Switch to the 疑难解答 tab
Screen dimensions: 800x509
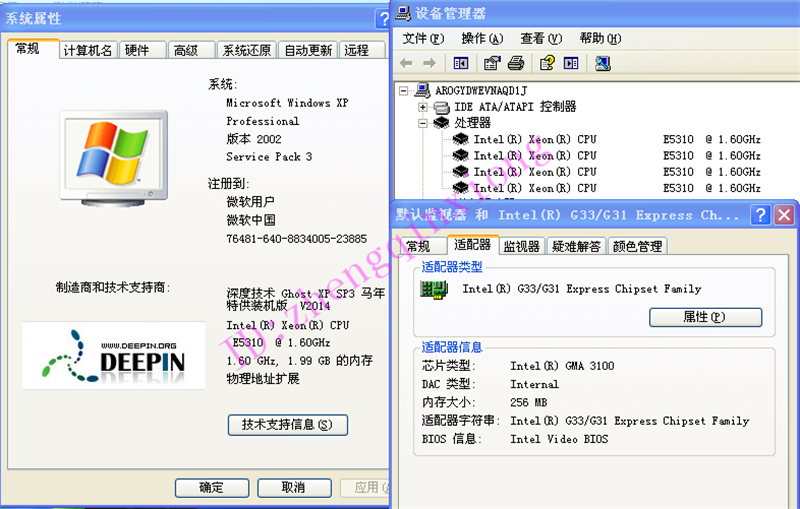[577, 247]
